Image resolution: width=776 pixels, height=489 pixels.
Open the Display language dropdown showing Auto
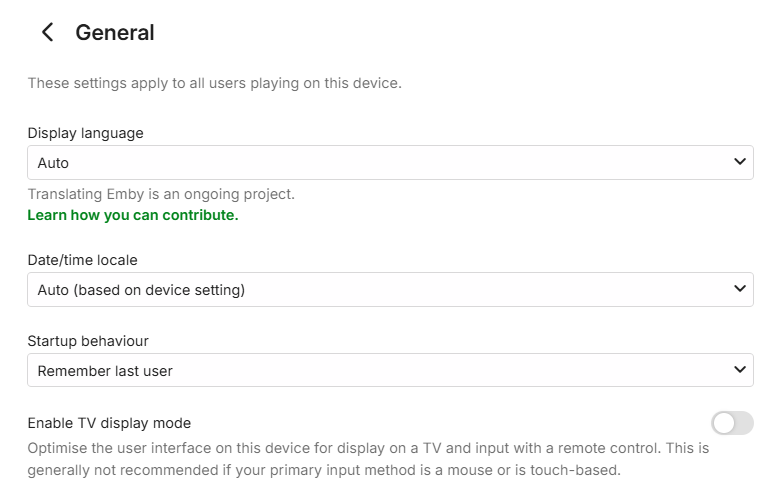click(380, 162)
